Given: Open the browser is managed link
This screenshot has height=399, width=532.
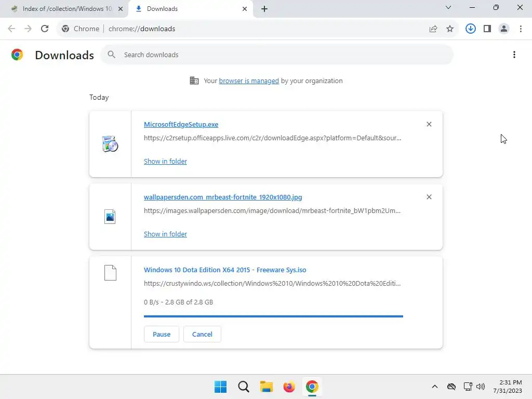Looking at the screenshot, I should point(249,81).
